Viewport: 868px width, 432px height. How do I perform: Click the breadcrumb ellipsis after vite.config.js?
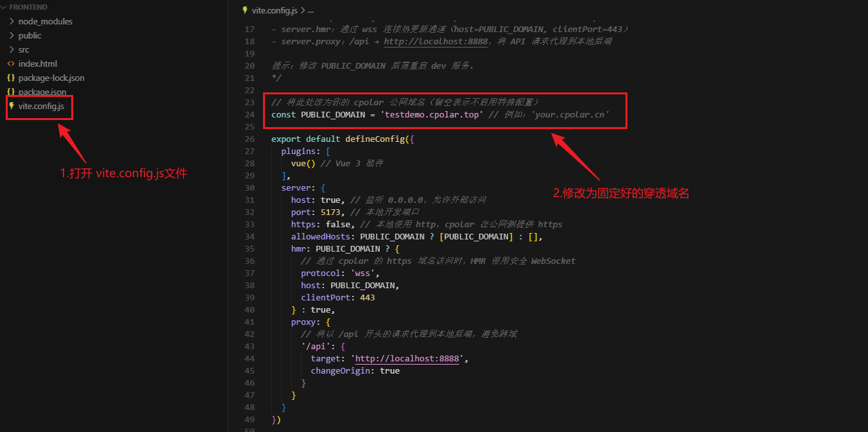311,11
